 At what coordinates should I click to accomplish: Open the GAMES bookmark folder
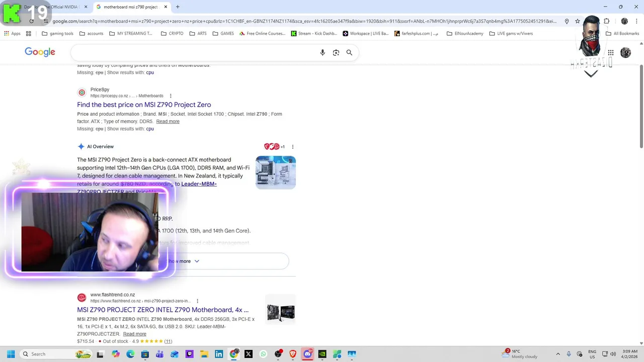223,33
